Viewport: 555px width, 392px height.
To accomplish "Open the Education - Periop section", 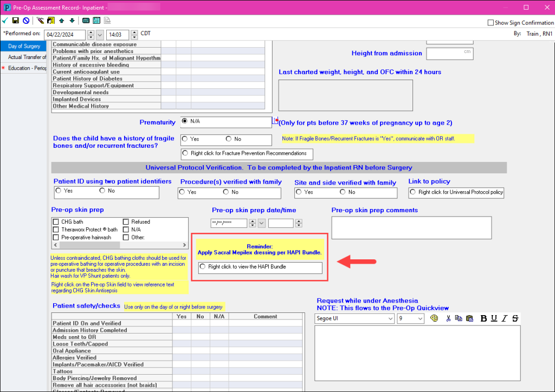I will pyautogui.click(x=25, y=68).
